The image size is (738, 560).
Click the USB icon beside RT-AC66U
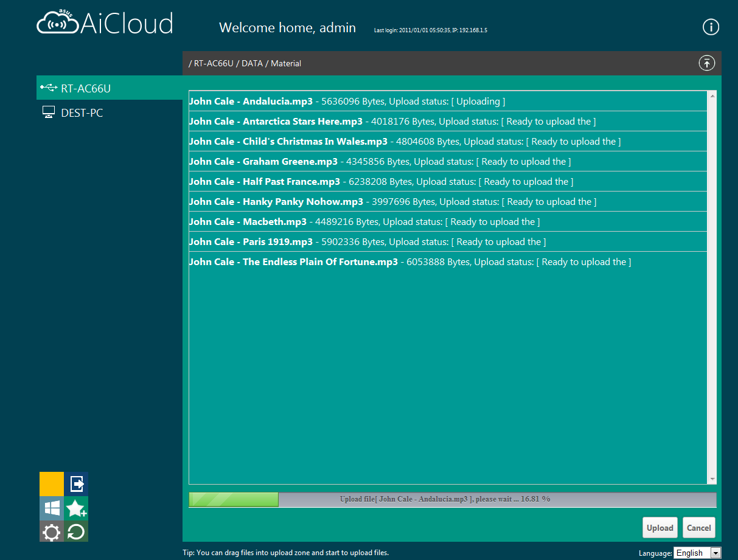49,88
